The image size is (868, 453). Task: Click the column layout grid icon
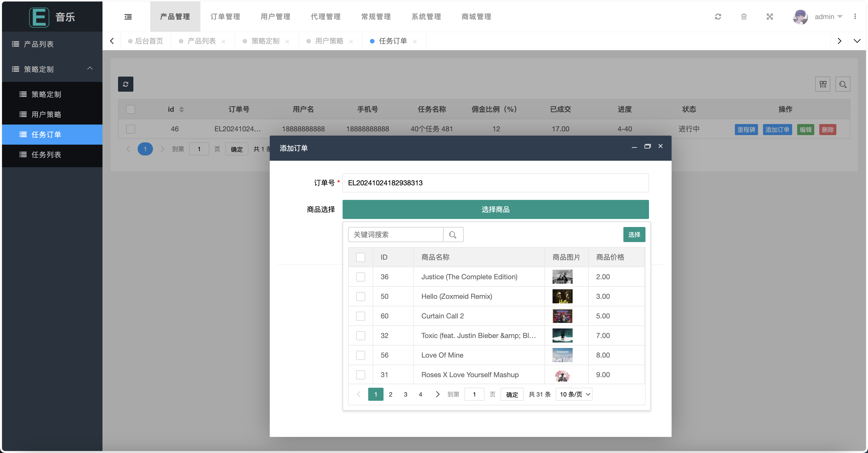[x=823, y=84]
